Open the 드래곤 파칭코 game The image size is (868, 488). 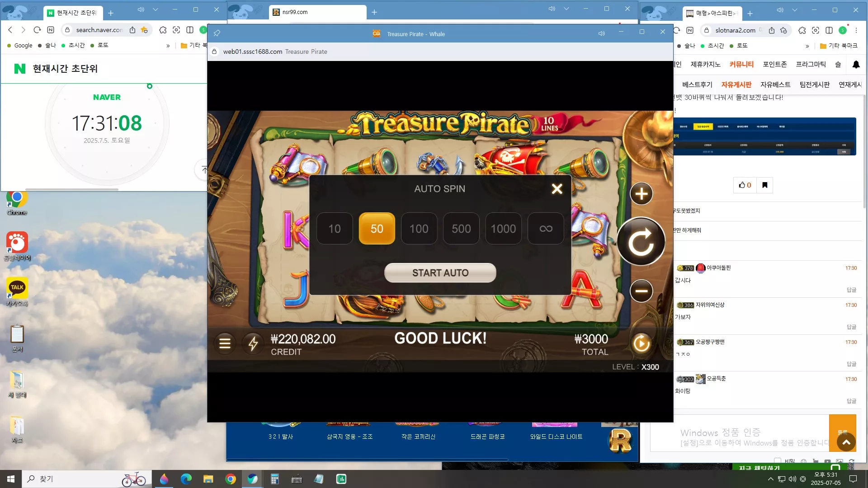(487, 436)
